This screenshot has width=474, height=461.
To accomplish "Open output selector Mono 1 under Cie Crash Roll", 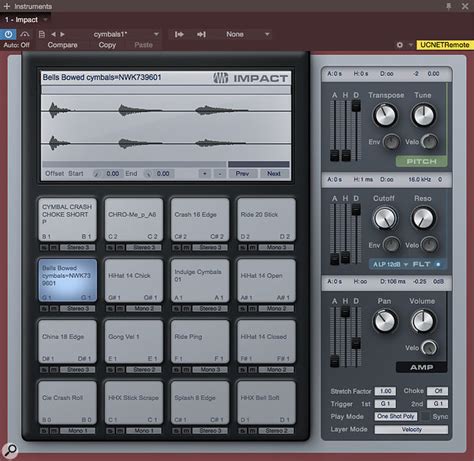I will pyautogui.click(x=77, y=431).
